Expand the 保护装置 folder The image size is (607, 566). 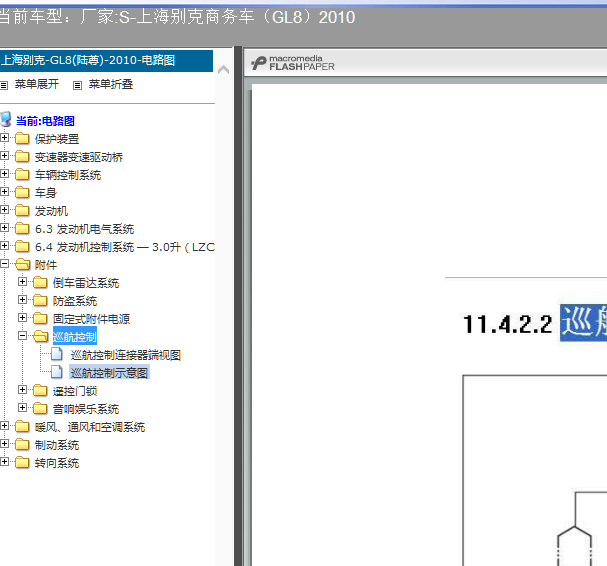point(4,137)
